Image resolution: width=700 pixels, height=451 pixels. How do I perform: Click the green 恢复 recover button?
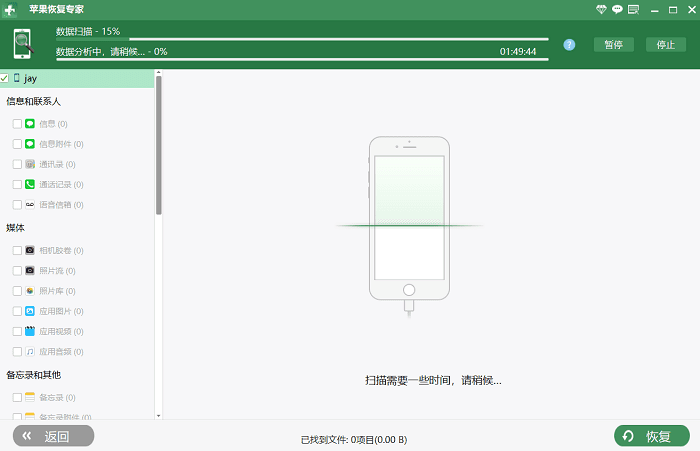point(651,436)
